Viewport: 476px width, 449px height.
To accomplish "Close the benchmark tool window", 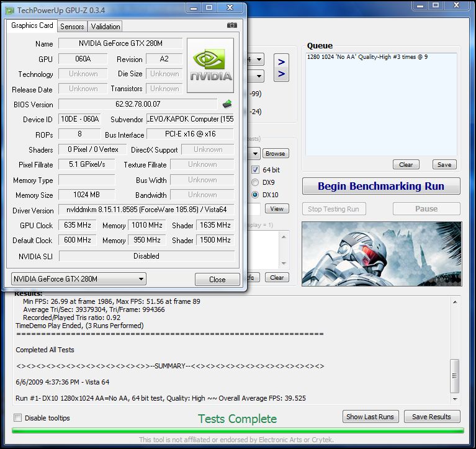I will coord(456,6).
